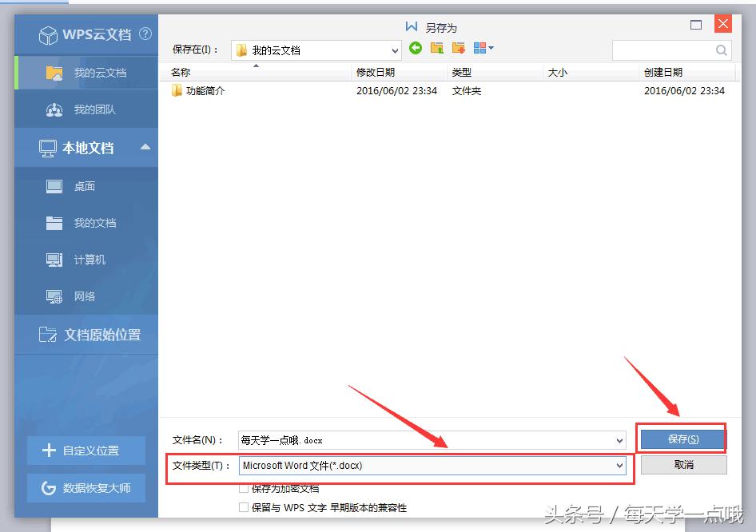Enable 保存为加密文档
756x532 pixels.
coord(244,490)
